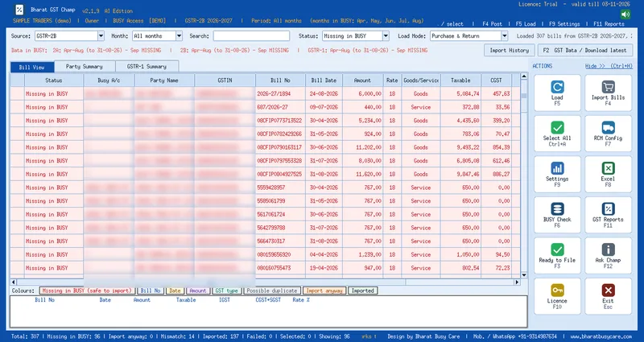Click row selector of bill 5585061799
Screen dimensions: 644x342
point(17,201)
